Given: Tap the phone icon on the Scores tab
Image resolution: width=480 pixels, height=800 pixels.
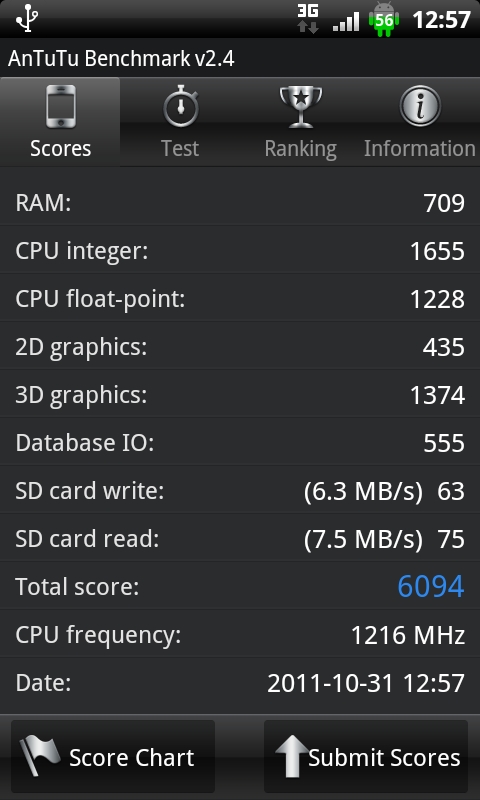Looking at the screenshot, I should click(x=61, y=107).
